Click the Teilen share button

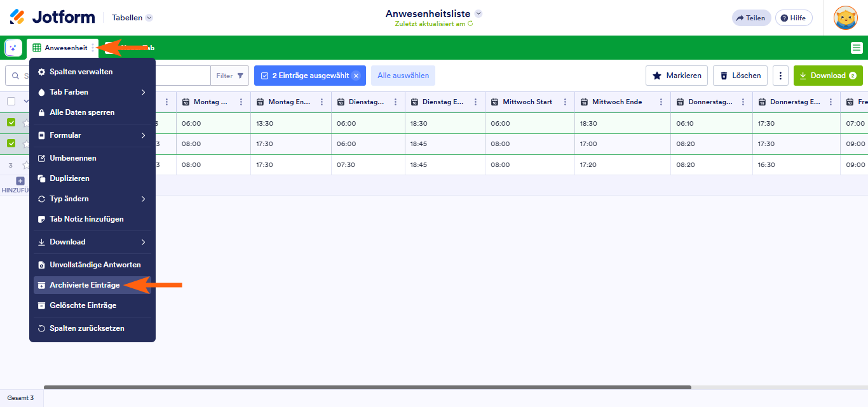click(751, 18)
